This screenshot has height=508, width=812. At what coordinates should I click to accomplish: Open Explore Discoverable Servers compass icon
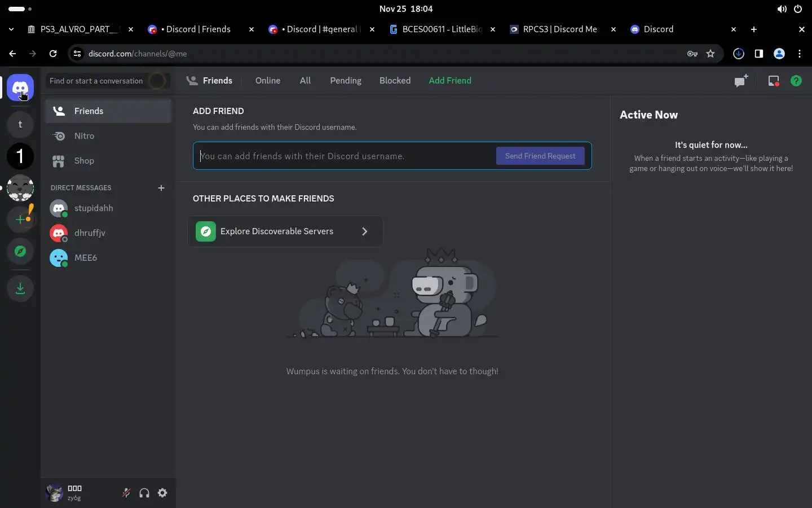coord(20,251)
